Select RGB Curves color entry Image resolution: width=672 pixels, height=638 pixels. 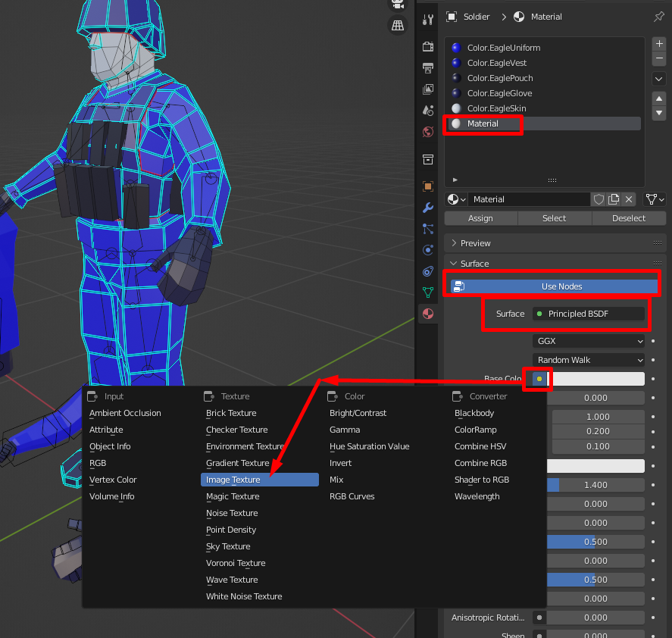coord(352,496)
